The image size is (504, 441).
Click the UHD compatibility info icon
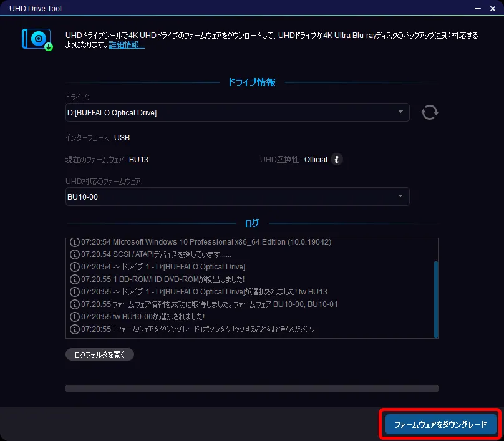click(x=337, y=160)
